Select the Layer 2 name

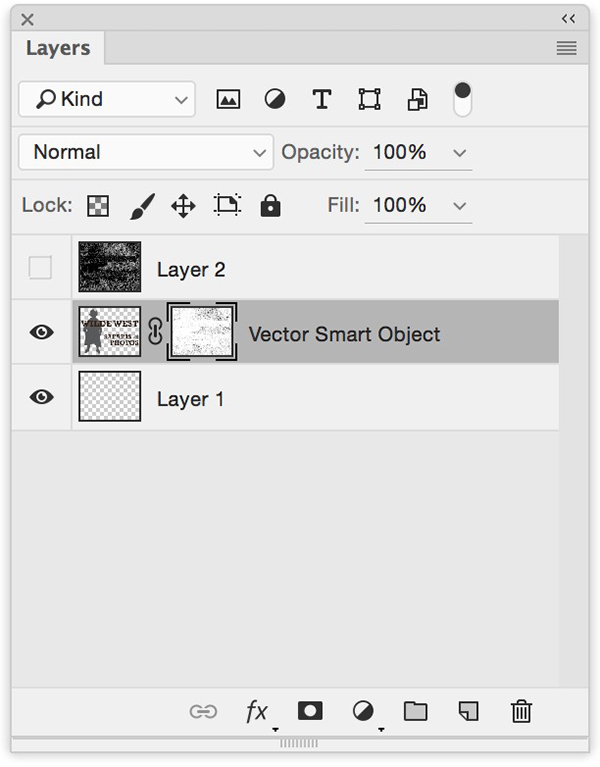[191, 270]
